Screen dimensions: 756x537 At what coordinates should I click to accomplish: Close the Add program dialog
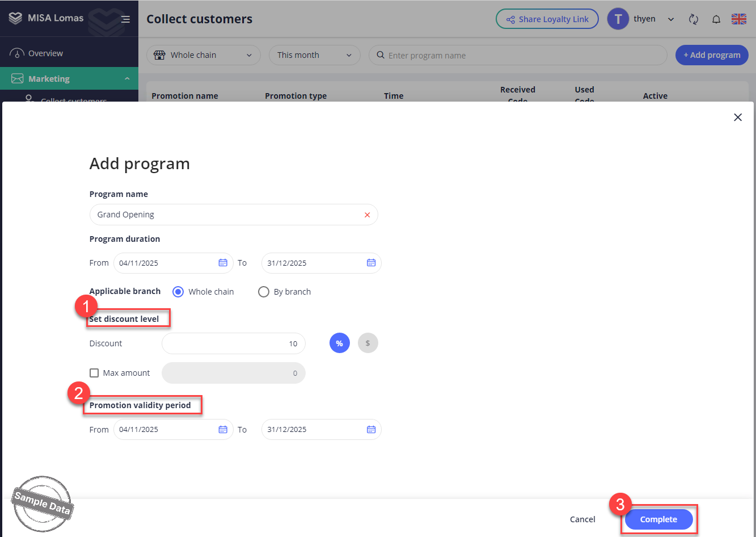pyautogui.click(x=737, y=118)
